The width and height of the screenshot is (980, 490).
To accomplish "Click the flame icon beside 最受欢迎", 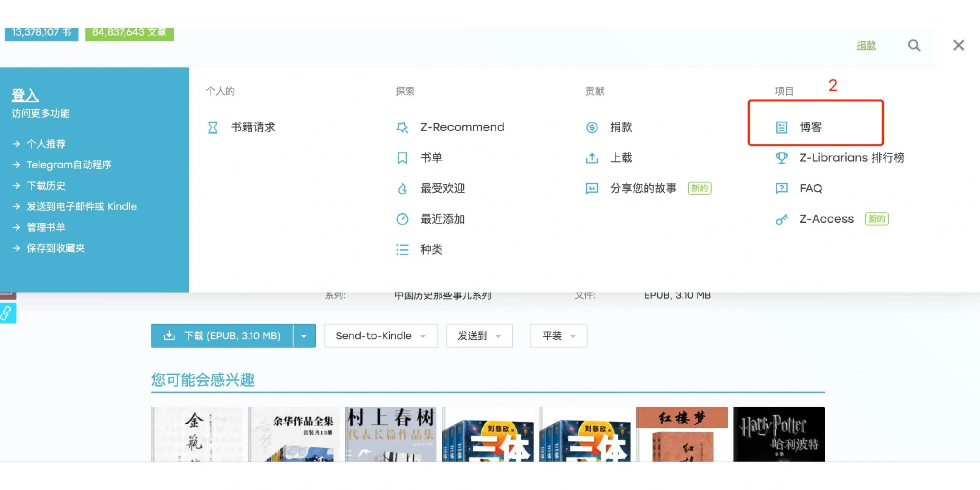I will click(402, 188).
